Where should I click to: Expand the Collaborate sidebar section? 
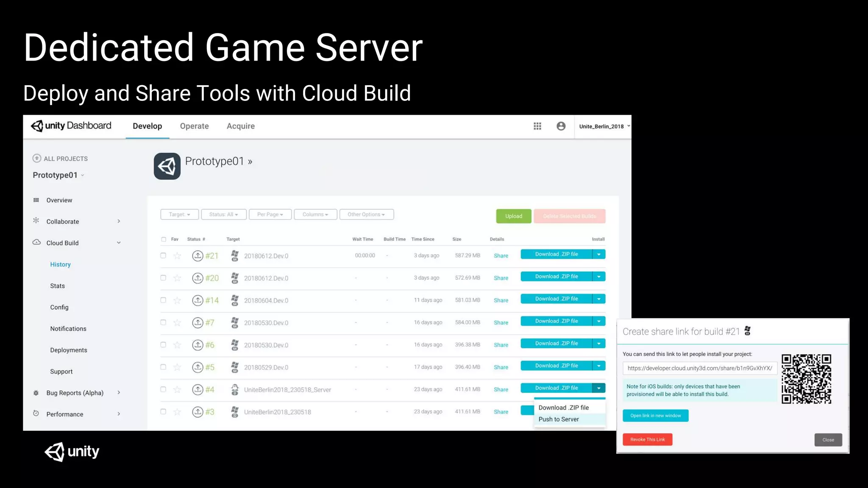(x=119, y=221)
